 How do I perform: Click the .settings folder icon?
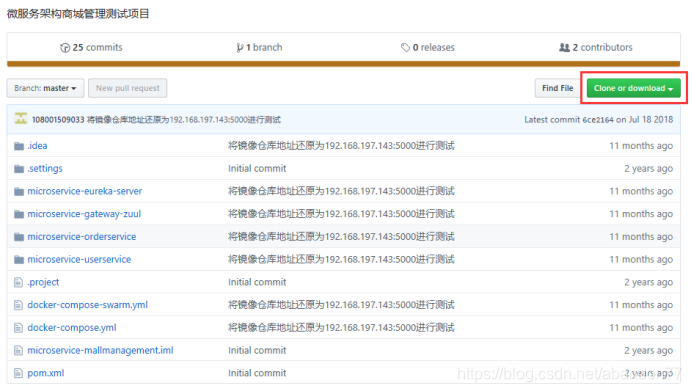tap(19, 169)
